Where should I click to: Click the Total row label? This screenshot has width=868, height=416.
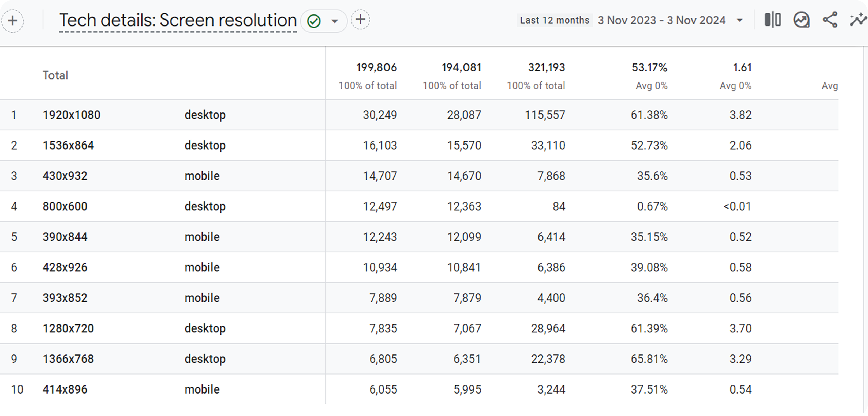(x=55, y=75)
